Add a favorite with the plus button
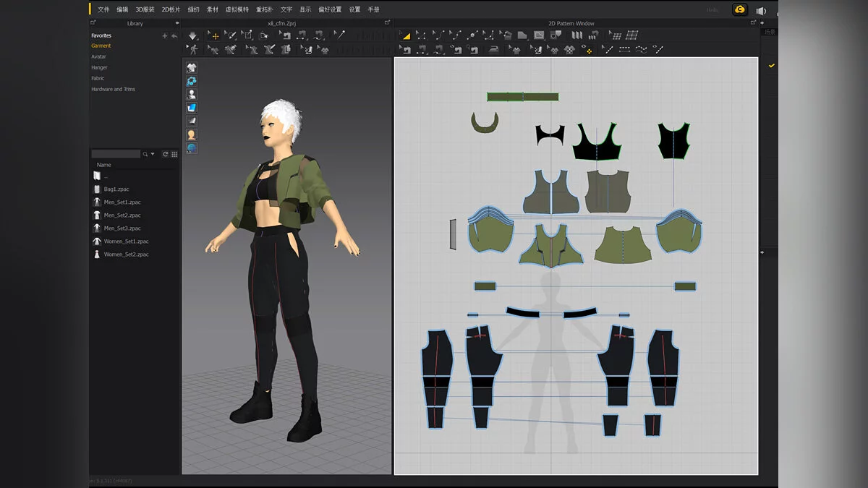This screenshot has height=488, width=868. pyautogui.click(x=164, y=35)
